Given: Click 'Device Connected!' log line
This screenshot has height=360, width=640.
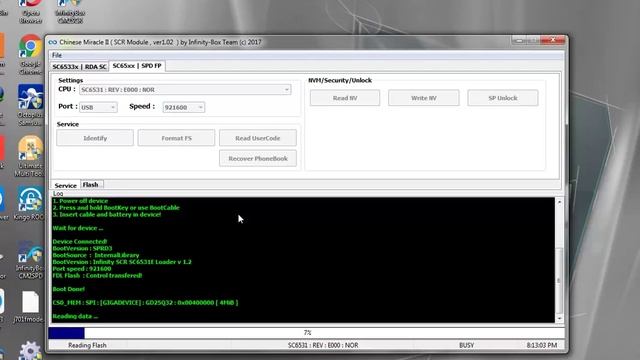Looking at the screenshot, I should [80, 241].
